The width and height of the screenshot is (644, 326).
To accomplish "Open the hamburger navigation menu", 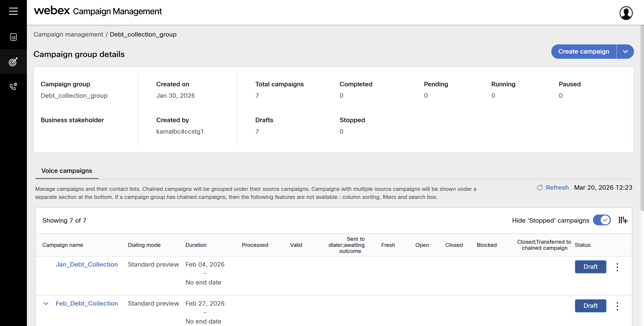I will tap(13, 11).
